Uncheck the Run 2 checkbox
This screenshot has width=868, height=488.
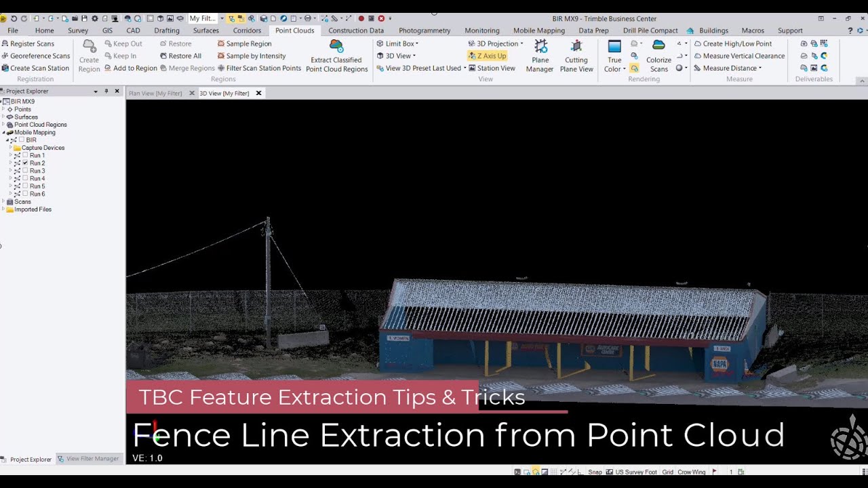pos(25,163)
